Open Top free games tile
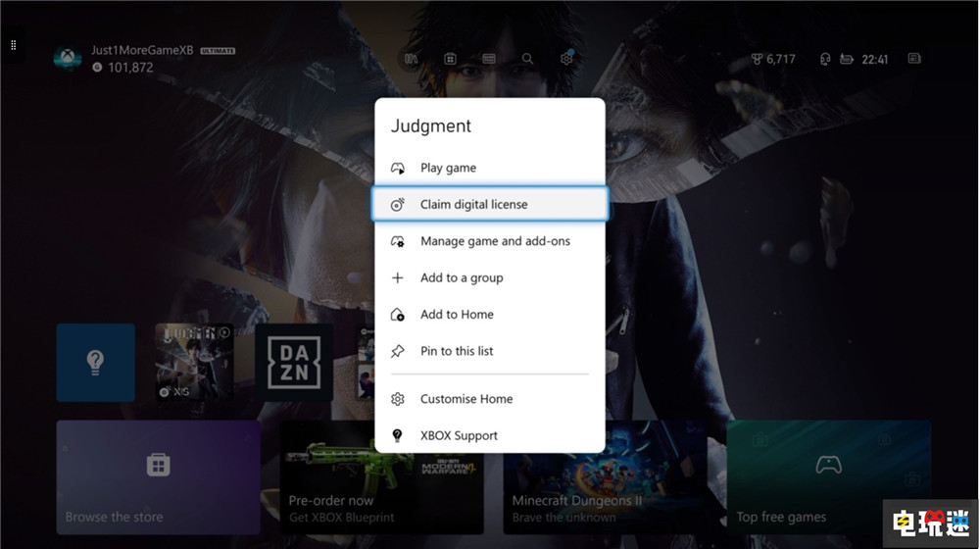This screenshot has height=549, width=980. pos(829,477)
